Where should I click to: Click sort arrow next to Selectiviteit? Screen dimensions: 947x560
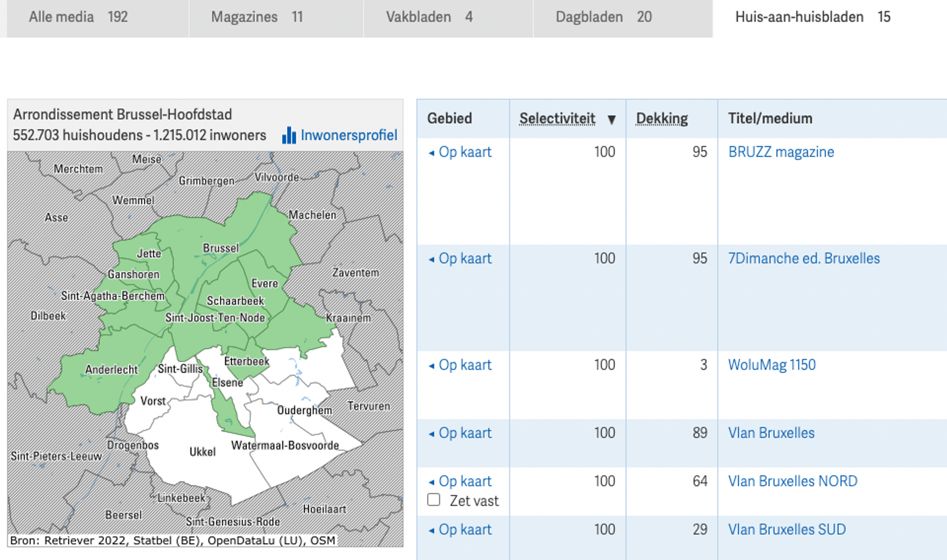click(611, 119)
